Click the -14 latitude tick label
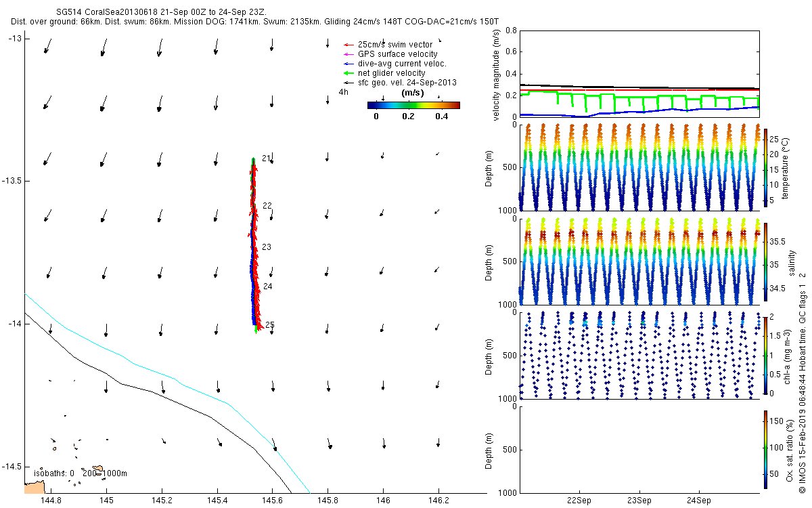 point(14,324)
